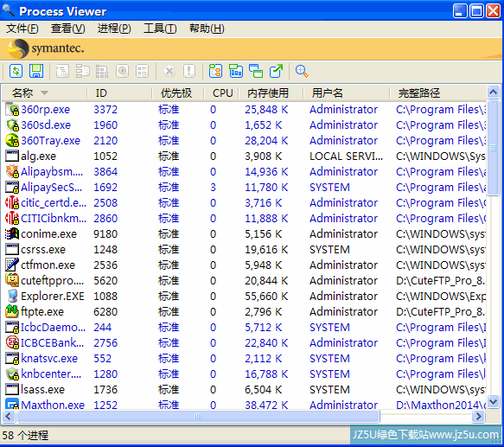Click the Save floppy disk toolbar icon
Screen dimensions: 504x447
tap(36, 71)
